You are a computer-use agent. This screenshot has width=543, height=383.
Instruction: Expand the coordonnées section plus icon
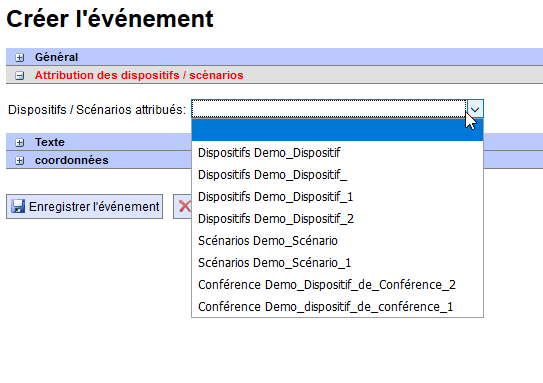20,161
